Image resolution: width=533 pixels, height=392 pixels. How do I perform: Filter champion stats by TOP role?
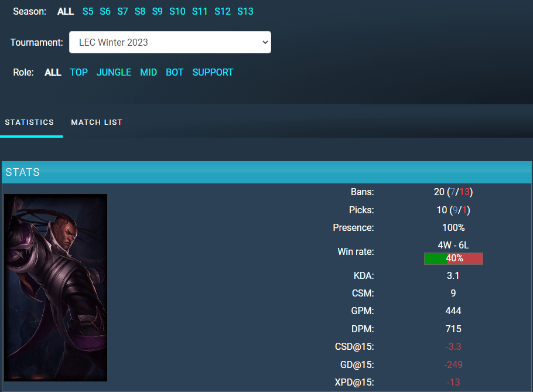[78, 73]
